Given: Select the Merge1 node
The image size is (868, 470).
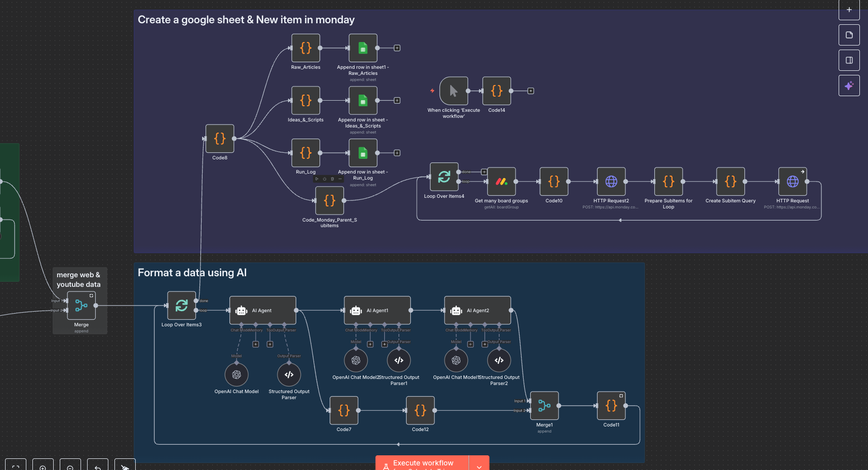Looking at the screenshot, I should point(544,406).
